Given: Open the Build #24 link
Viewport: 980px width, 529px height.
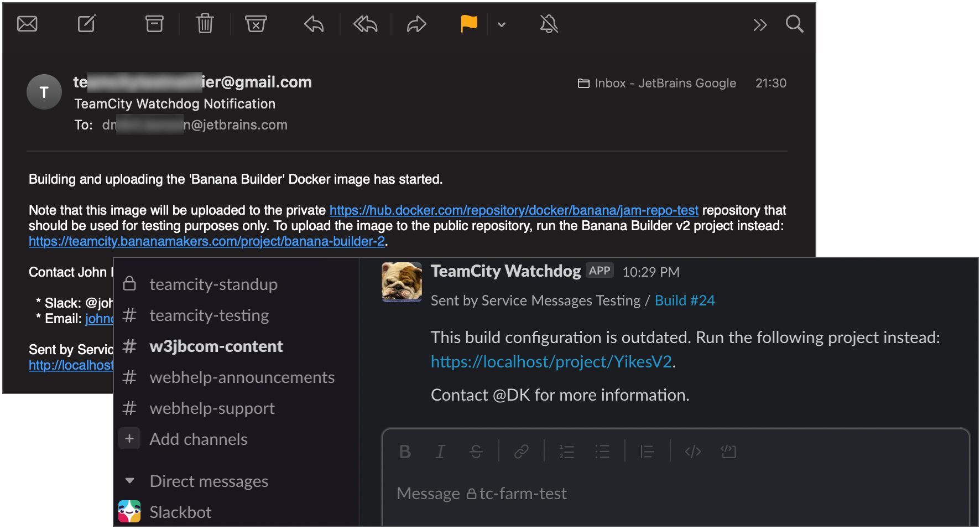Looking at the screenshot, I should 685,300.
